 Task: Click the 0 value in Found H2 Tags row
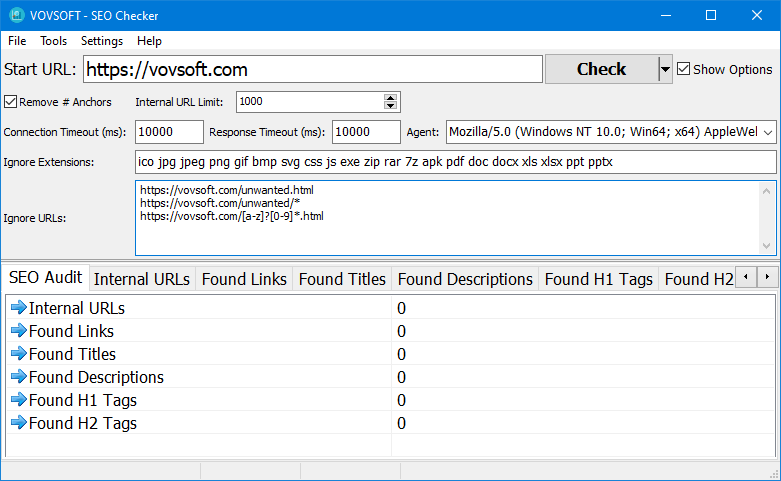(401, 423)
